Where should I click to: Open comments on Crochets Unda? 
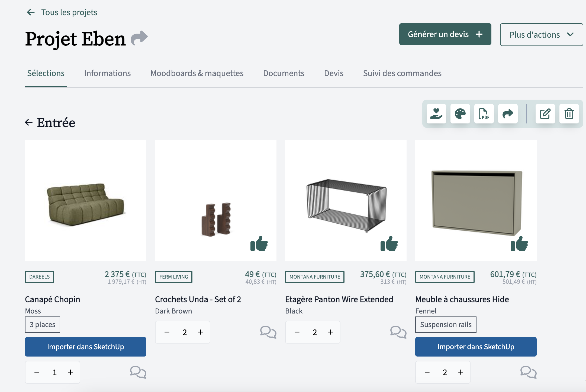pos(268,332)
